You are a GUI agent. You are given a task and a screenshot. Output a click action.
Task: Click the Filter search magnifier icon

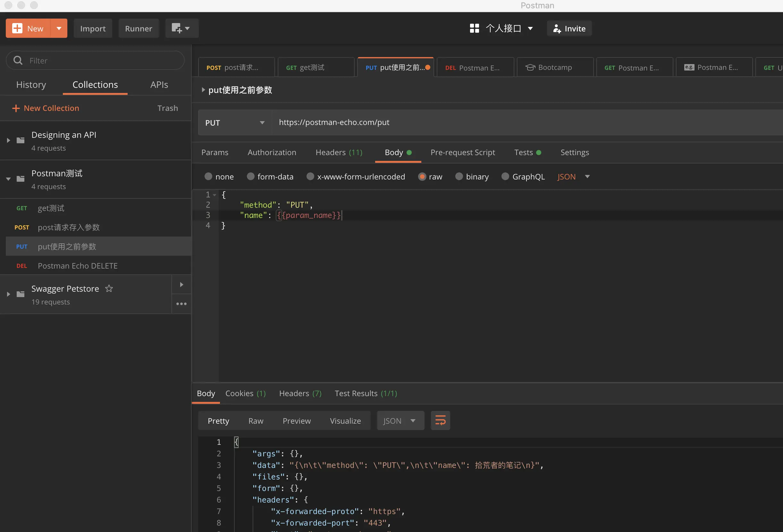click(18, 61)
